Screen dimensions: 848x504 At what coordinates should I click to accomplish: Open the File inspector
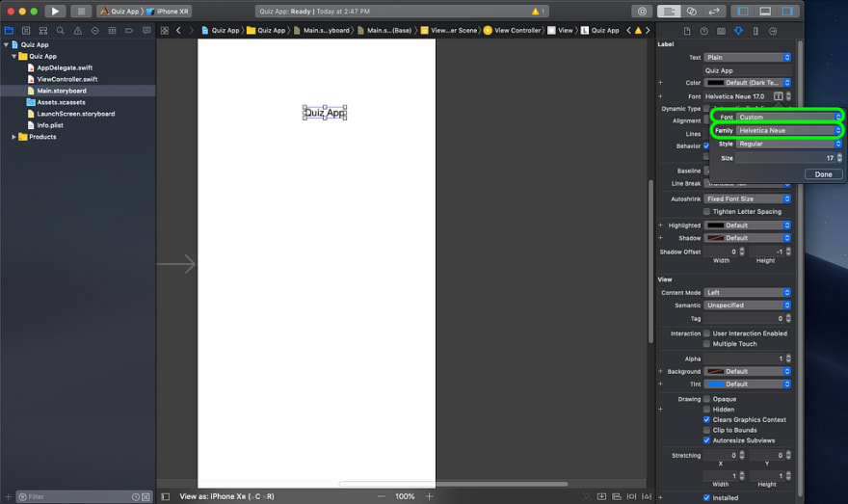coord(687,31)
